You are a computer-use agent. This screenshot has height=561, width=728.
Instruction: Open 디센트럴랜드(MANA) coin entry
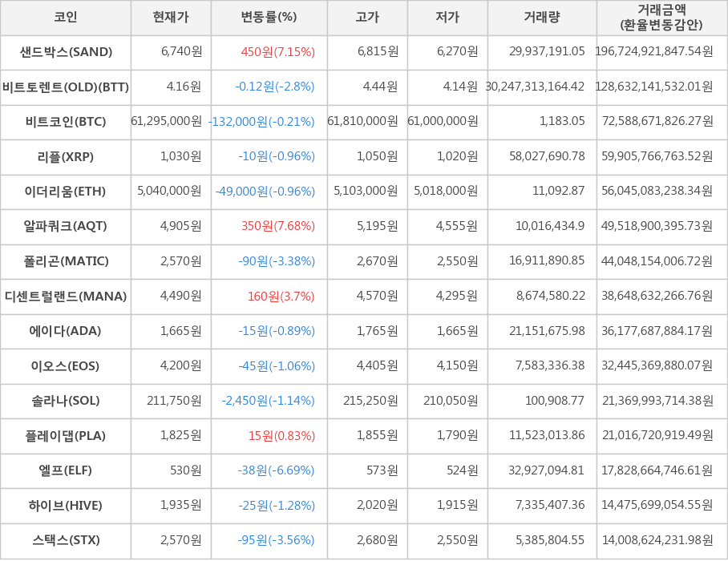pos(66,297)
